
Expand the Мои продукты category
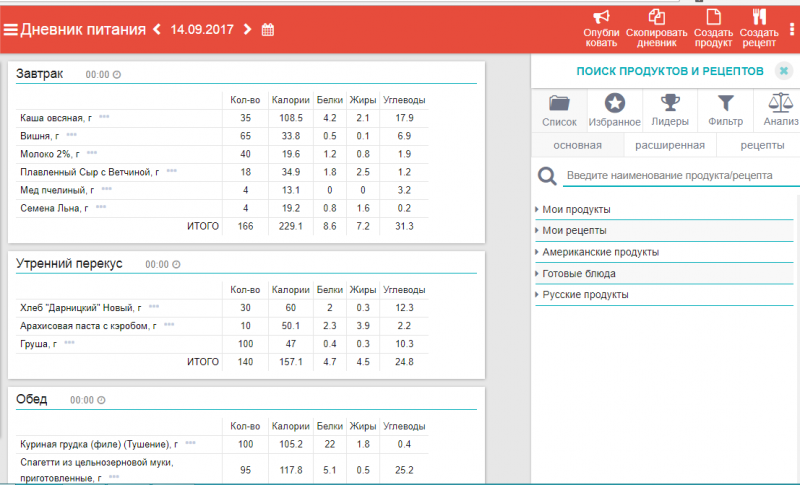(577, 209)
